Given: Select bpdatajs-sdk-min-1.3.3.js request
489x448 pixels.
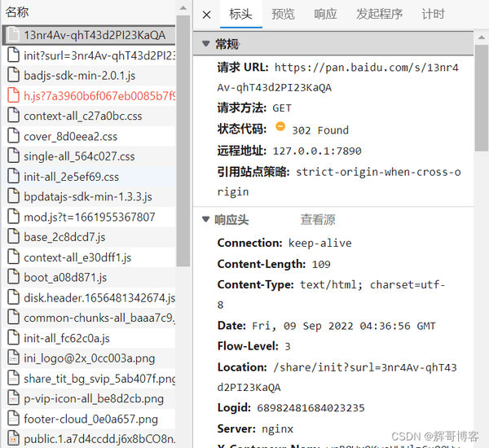Looking at the screenshot, I should coord(89,197).
